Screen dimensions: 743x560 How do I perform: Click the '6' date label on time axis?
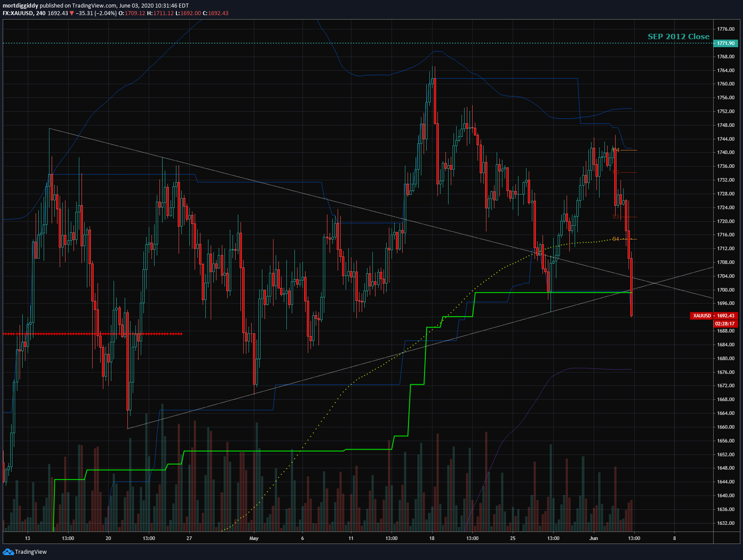pos(302,538)
